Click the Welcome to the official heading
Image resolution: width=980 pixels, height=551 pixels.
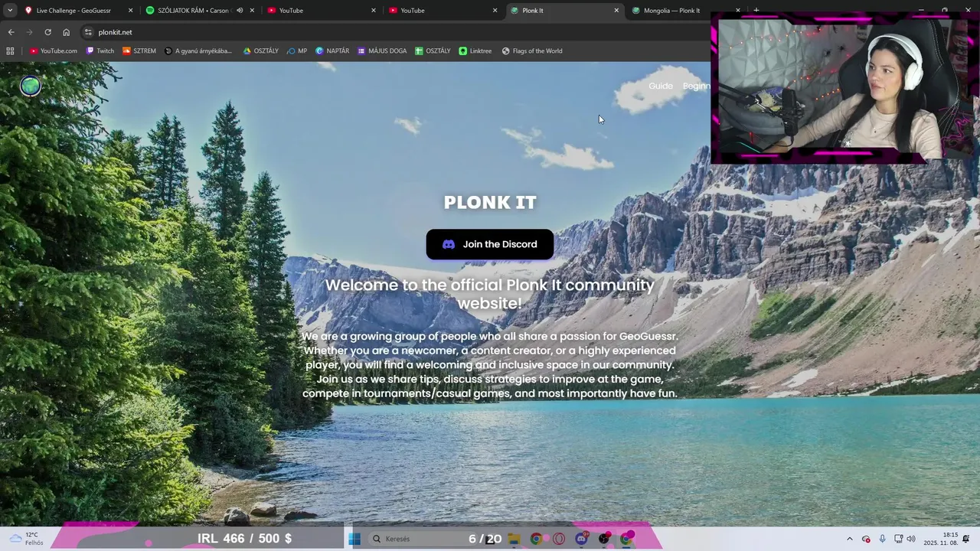(490, 294)
